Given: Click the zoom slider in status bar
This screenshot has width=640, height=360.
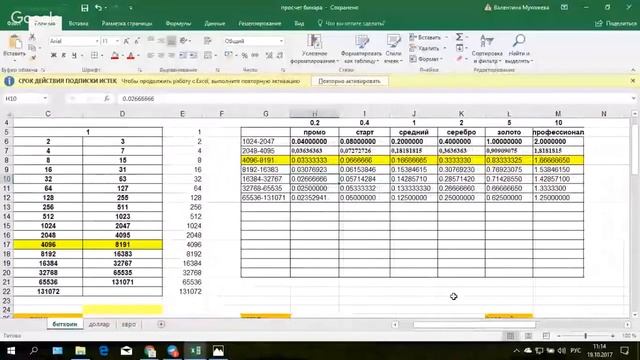Looking at the screenshot, I should 585,336.
